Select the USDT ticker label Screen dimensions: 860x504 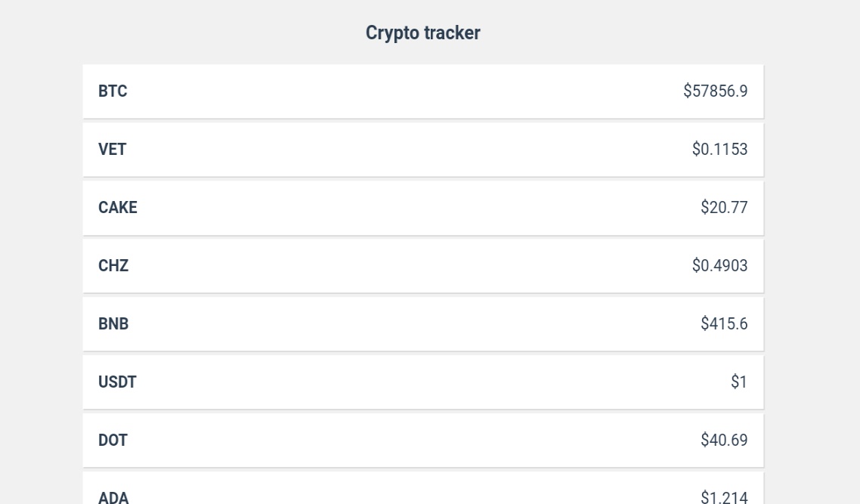coord(117,382)
